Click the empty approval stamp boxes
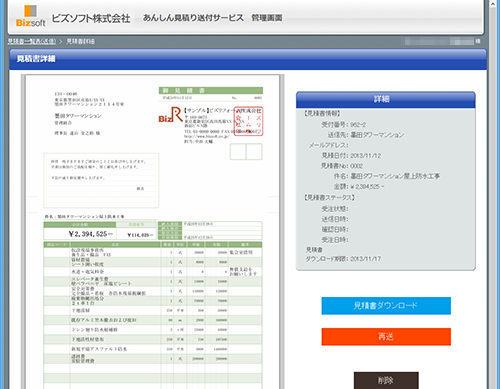500x389 pixels. [246, 152]
